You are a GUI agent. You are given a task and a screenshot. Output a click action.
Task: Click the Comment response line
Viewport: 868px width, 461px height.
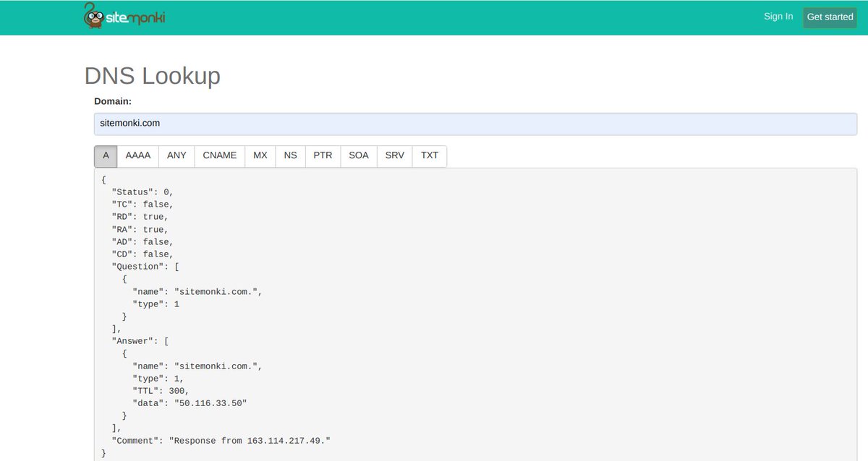click(x=221, y=441)
